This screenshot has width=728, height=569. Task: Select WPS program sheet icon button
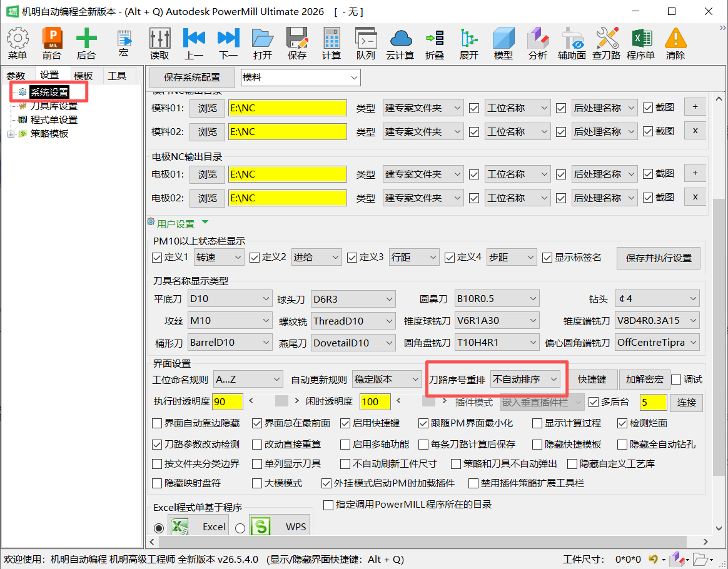(x=280, y=526)
